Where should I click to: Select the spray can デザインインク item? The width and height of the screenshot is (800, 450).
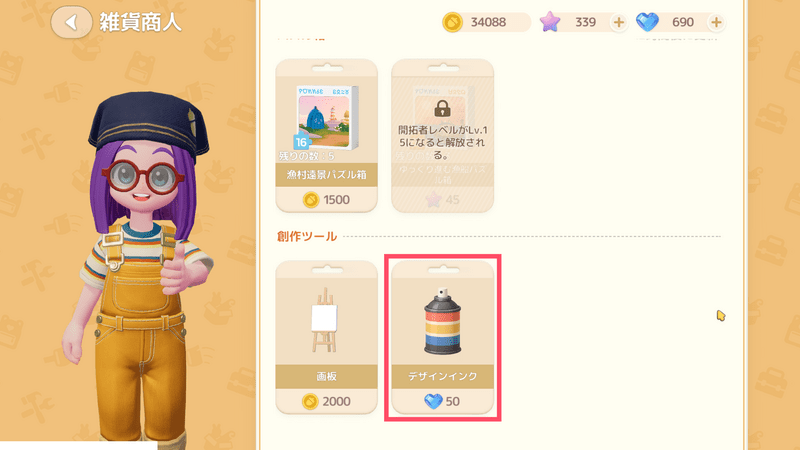(442, 321)
